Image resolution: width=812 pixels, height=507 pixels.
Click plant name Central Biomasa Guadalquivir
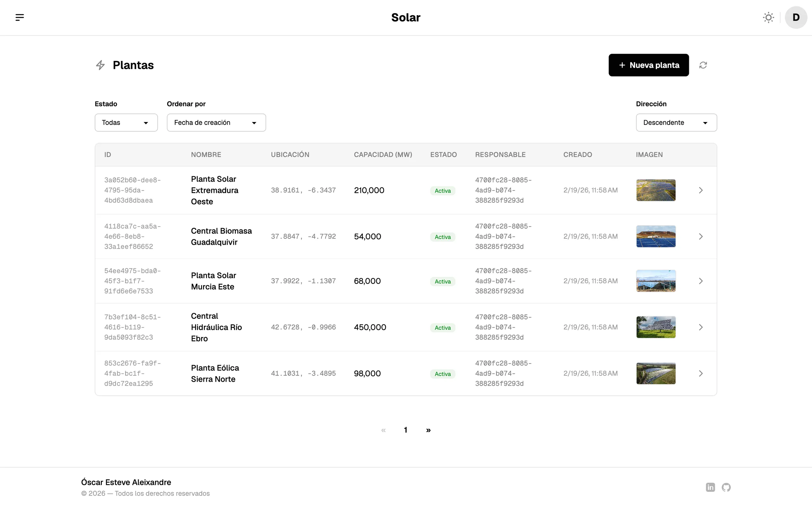click(x=221, y=237)
